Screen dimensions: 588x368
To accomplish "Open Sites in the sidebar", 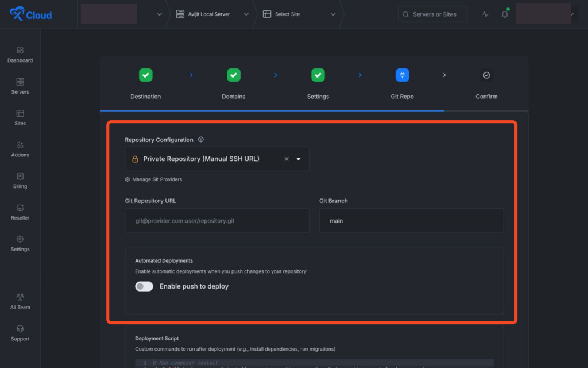I will coord(20,118).
